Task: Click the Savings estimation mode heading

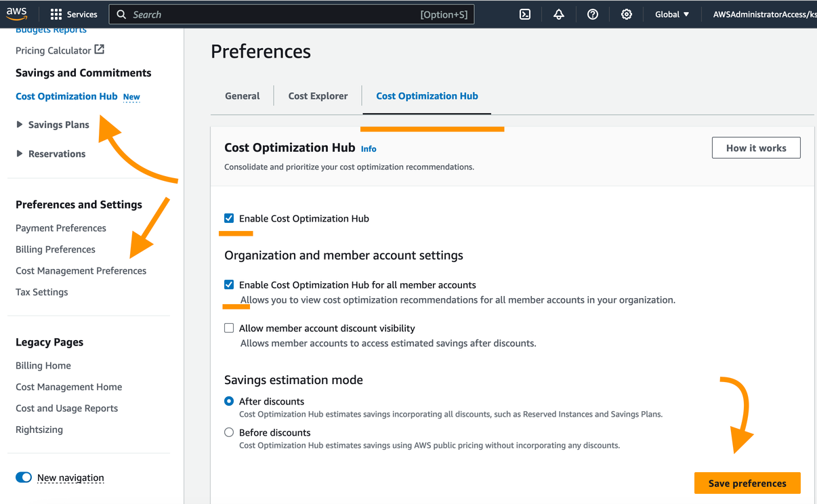Action: coord(293,380)
